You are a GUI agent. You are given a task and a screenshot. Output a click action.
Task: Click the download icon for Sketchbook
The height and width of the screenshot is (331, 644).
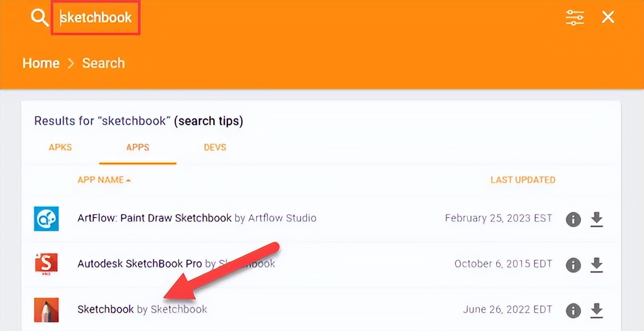pos(596,311)
